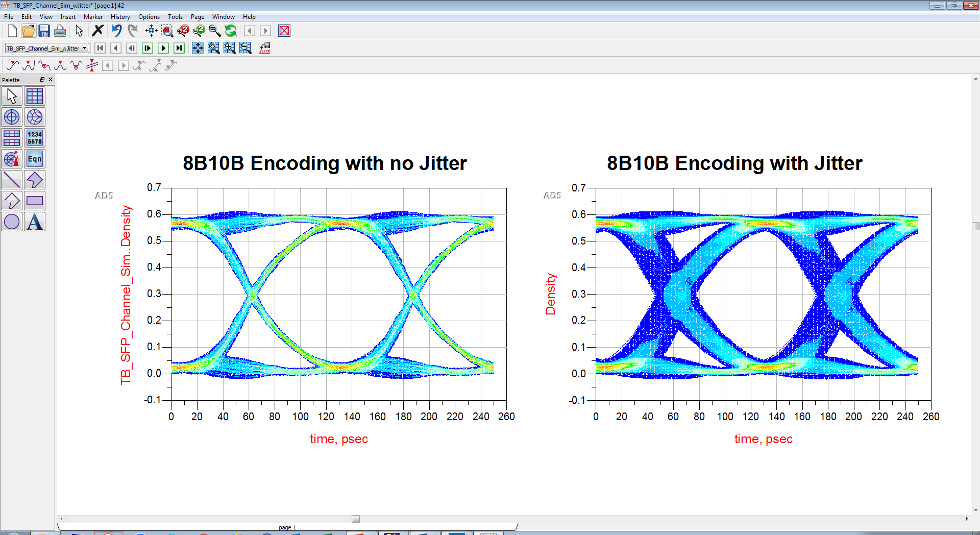Insert a rectangular plot from the palette
Image resolution: width=980 pixels, height=535 pixels.
point(35,96)
